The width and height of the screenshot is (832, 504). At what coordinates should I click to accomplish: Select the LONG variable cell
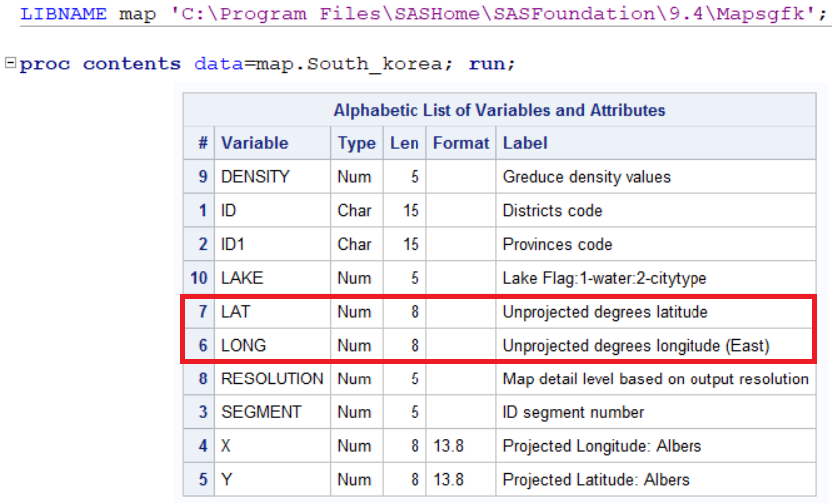242,346
